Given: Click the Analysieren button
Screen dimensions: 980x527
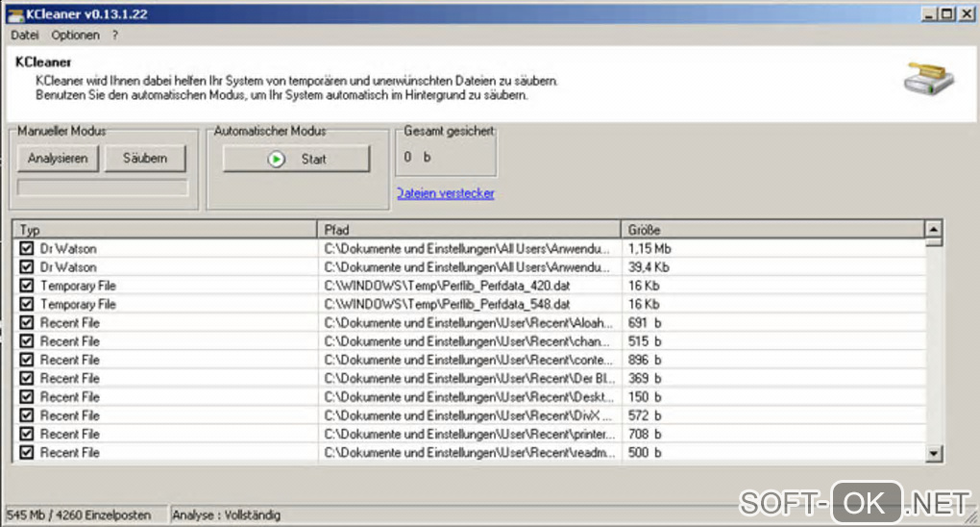Looking at the screenshot, I should pyautogui.click(x=58, y=159).
